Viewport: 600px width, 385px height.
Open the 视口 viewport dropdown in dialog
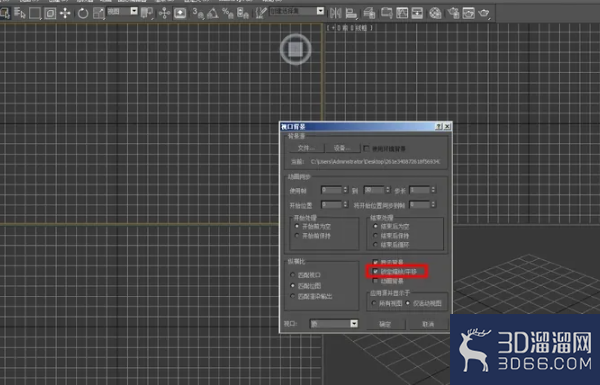pyautogui.click(x=334, y=324)
